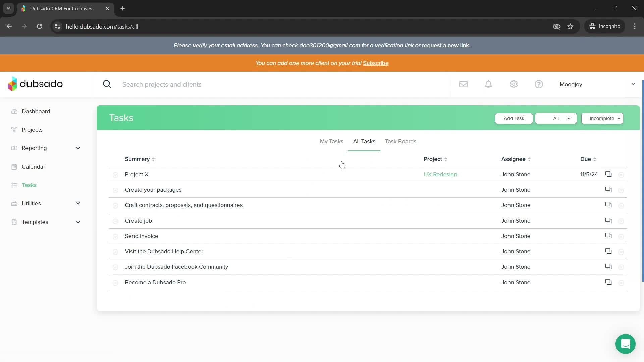Sort tasks by Assignee column
644x362 pixels.
[x=516, y=159]
